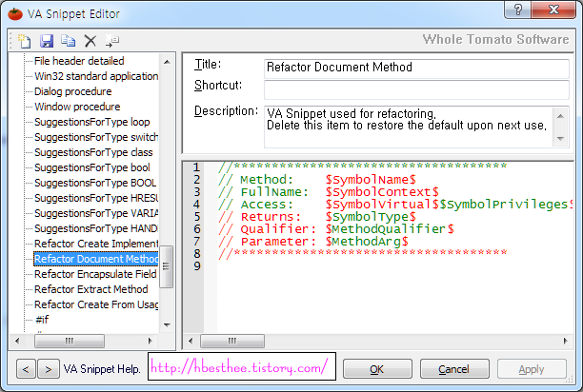
Task: Go to previous snippet with '<' button
Action: coord(26,369)
